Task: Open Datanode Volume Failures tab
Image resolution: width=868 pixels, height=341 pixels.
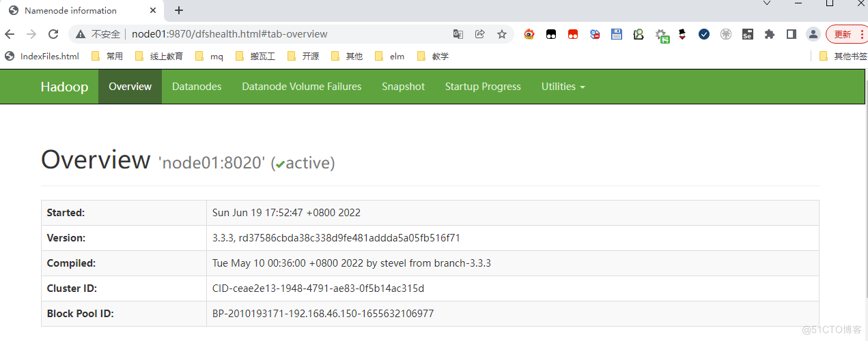Action: click(302, 87)
